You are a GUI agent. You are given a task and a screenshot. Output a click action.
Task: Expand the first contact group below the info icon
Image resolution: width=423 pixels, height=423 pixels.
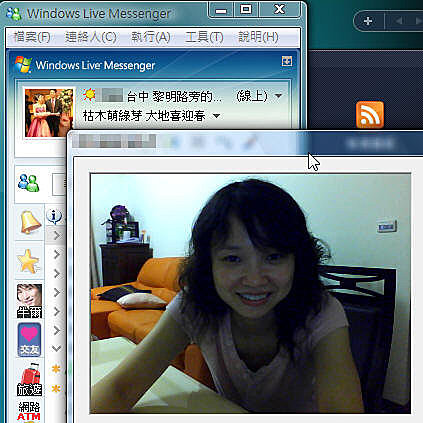pyautogui.click(x=56, y=235)
